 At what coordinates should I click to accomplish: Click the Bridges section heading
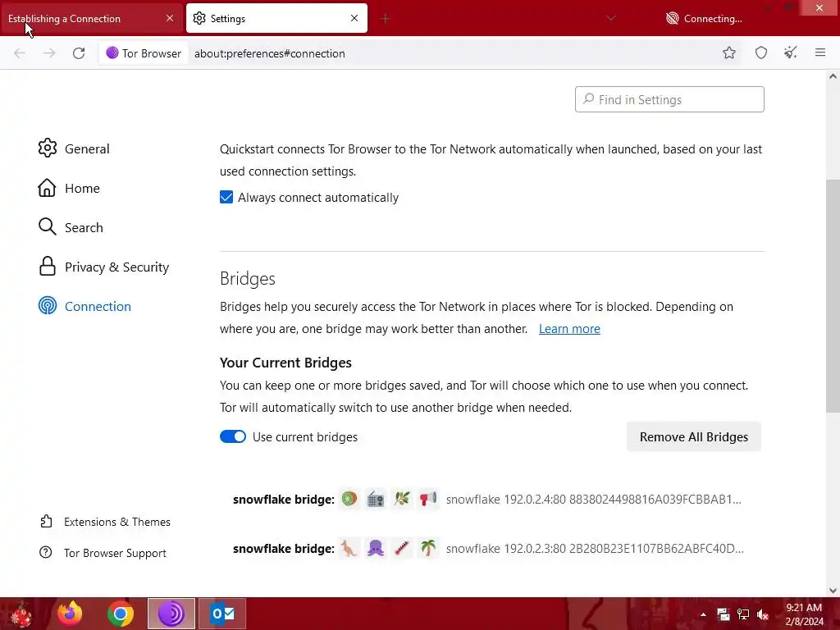pos(248,278)
